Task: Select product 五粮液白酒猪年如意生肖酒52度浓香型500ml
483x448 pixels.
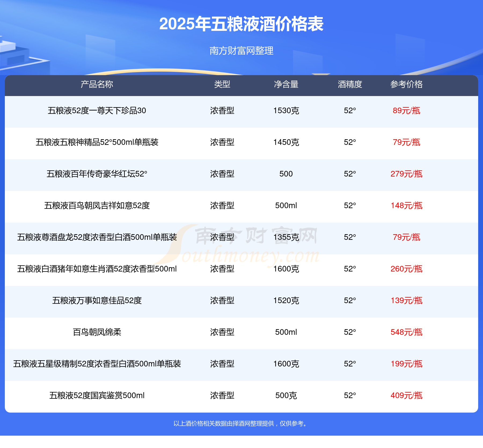Action: tap(97, 269)
